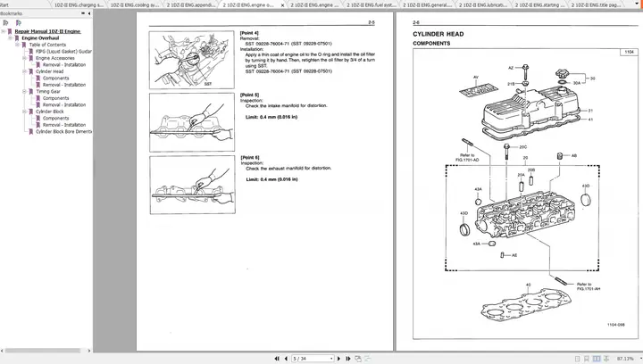Switch to the Start tab

[5, 5]
